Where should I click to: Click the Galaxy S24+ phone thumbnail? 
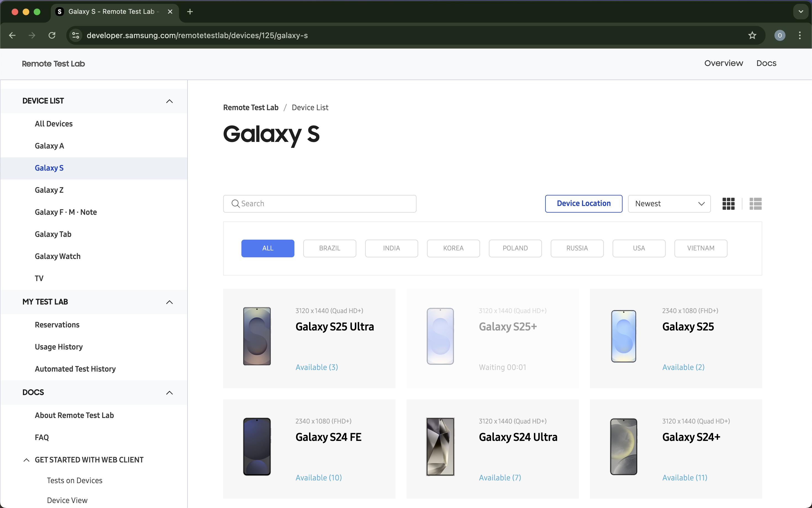click(x=623, y=446)
